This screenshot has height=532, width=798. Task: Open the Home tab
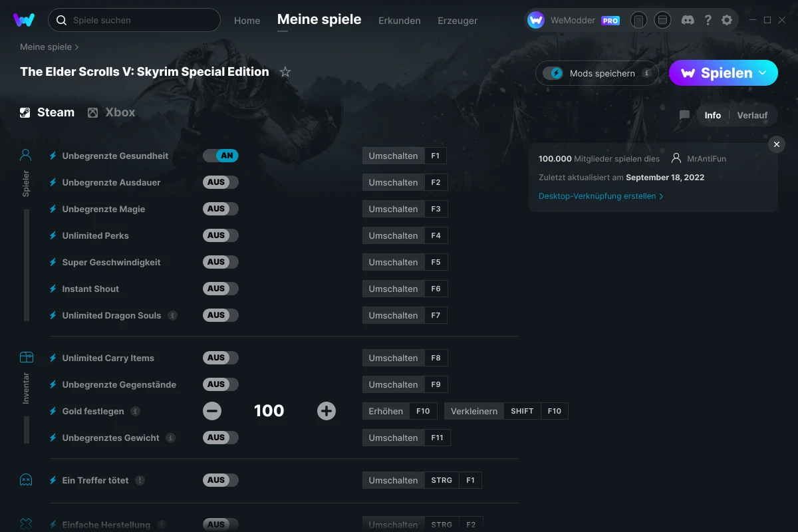[x=247, y=21]
